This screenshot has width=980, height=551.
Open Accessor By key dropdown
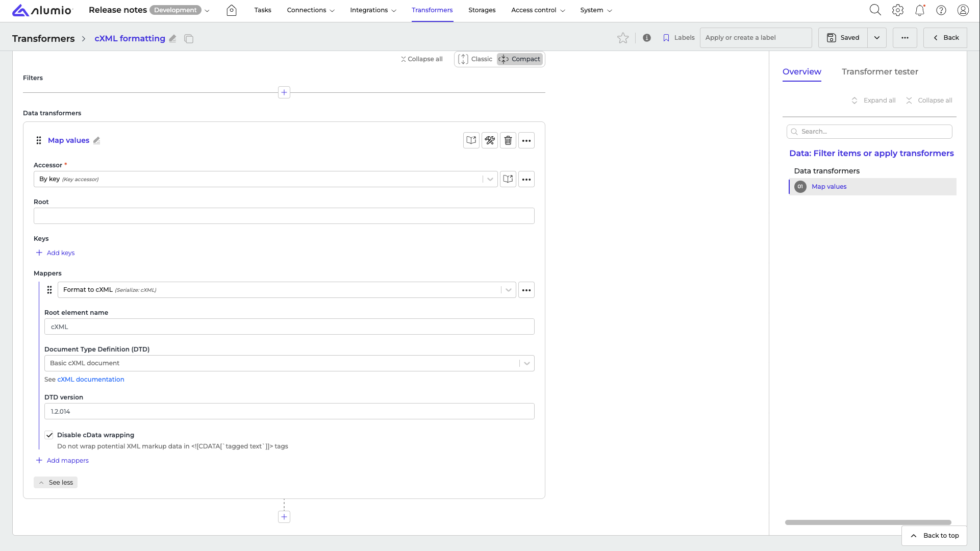265,179
